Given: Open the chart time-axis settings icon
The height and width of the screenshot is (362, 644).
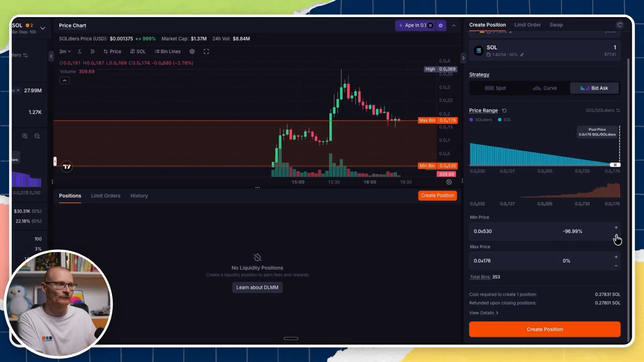Looking at the screenshot, I should (449, 182).
